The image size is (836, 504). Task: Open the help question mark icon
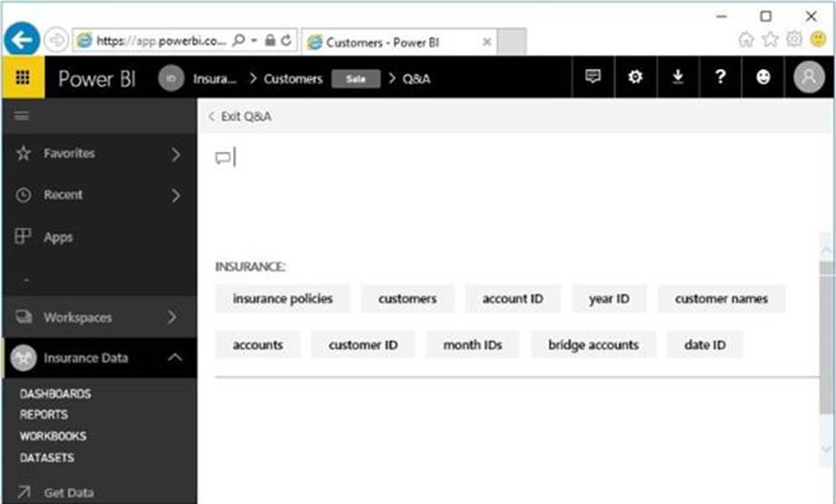pos(720,78)
